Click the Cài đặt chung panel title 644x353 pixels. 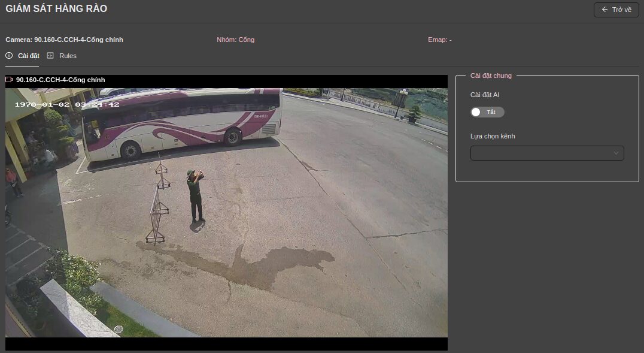tap(491, 76)
